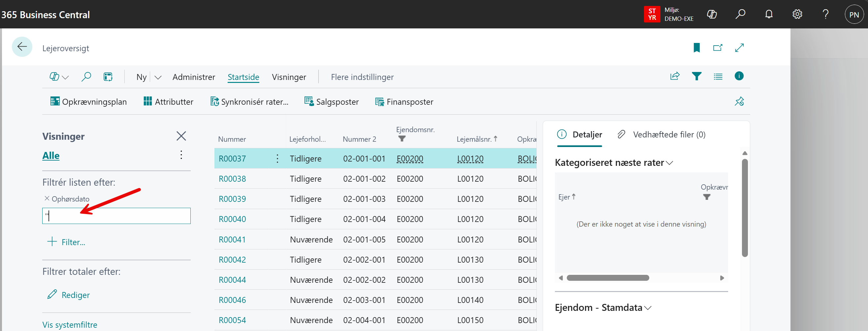Open Attributter action
The width and height of the screenshot is (868, 331).
(168, 101)
